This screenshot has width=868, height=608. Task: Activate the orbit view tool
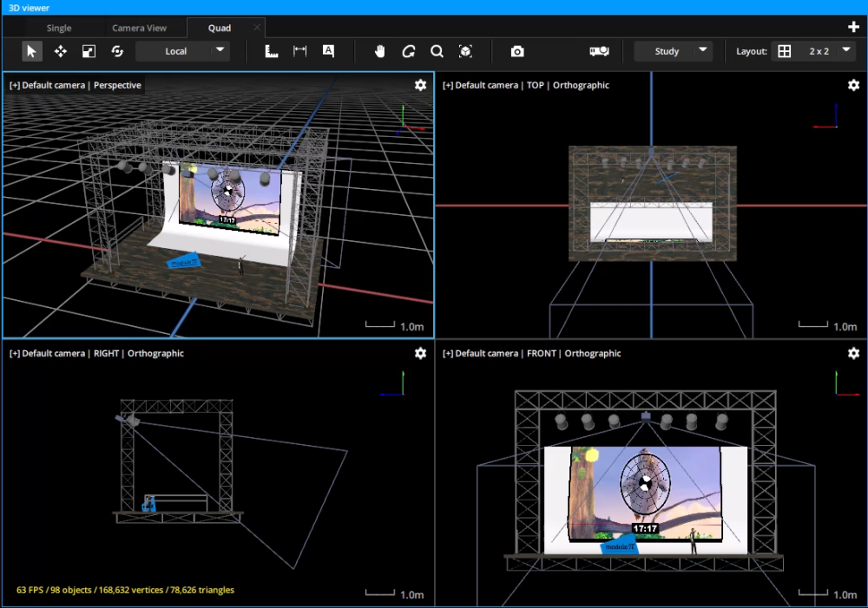coord(408,50)
